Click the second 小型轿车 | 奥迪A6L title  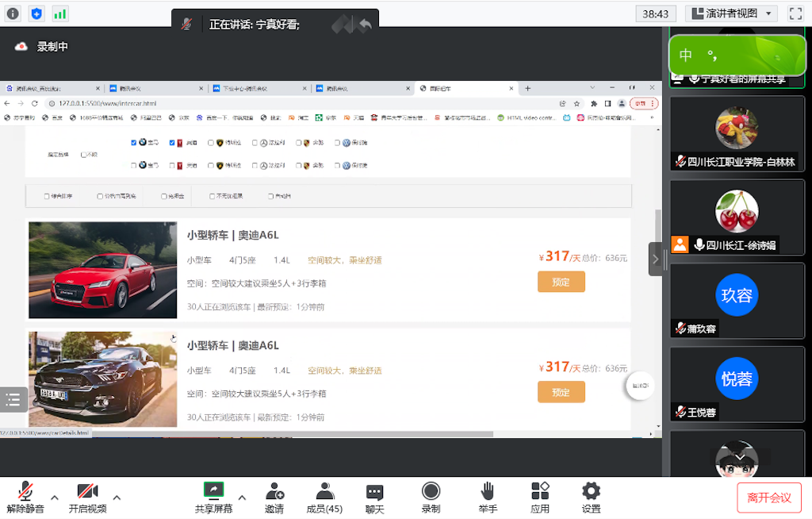[232, 346]
